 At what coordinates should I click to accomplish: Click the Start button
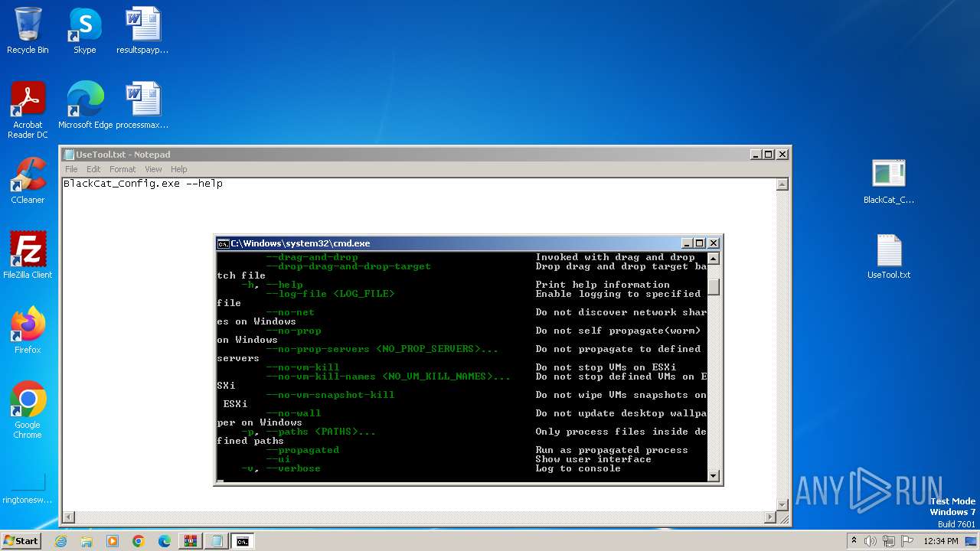point(21,541)
